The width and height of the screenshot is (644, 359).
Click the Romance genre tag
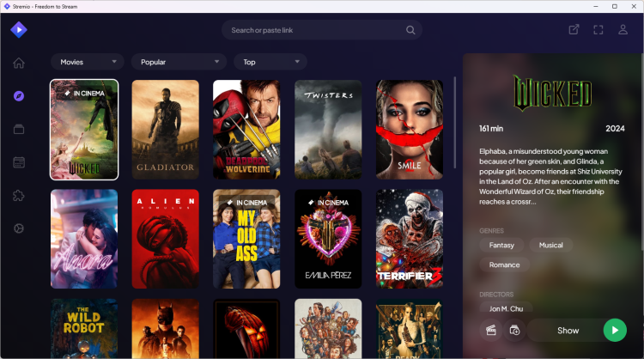504,265
